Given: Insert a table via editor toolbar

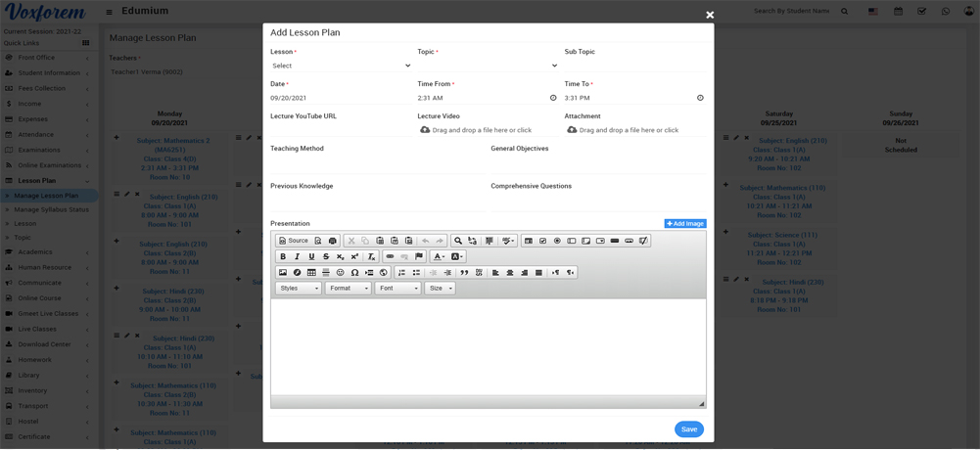Looking at the screenshot, I should click(x=311, y=273).
